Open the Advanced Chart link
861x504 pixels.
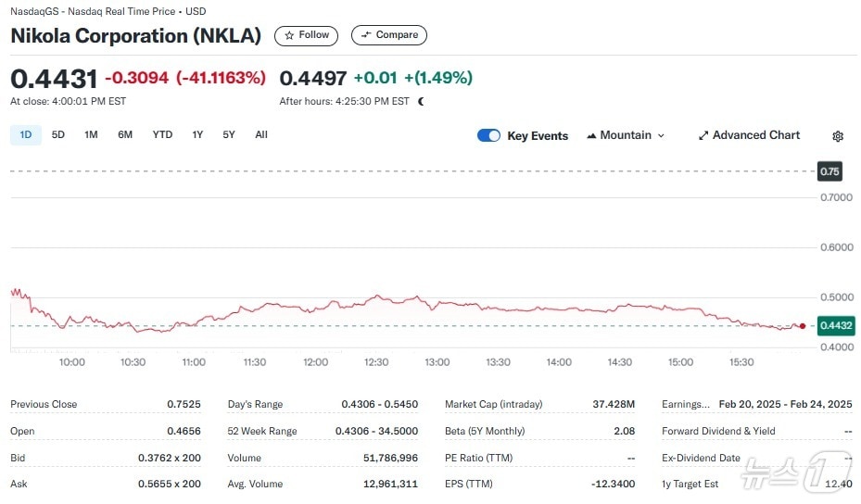755,135
